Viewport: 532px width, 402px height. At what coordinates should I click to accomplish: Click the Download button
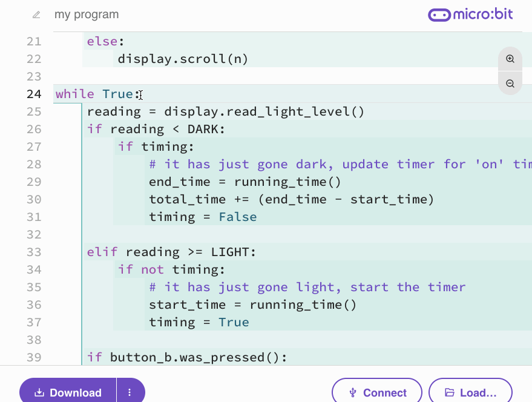click(x=68, y=392)
